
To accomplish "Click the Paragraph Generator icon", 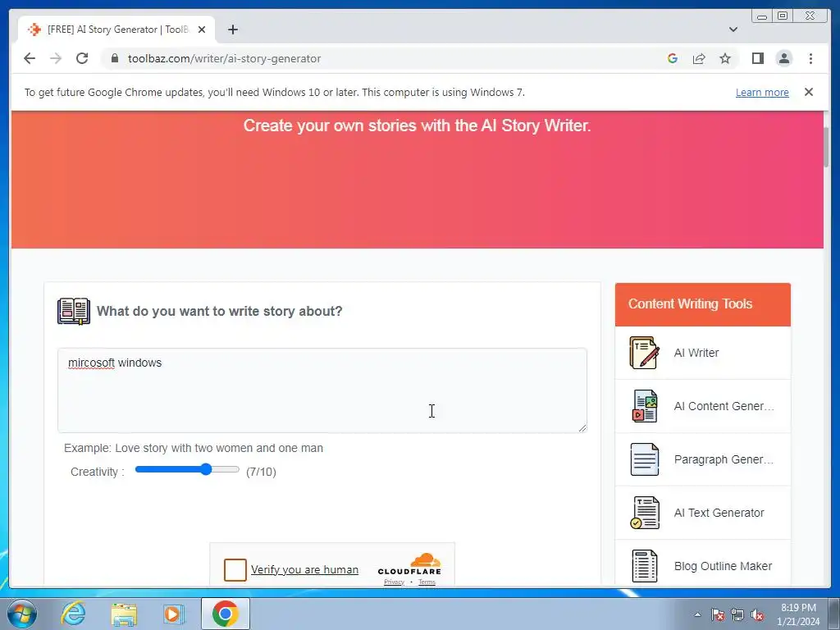I will tap(644, 459).
